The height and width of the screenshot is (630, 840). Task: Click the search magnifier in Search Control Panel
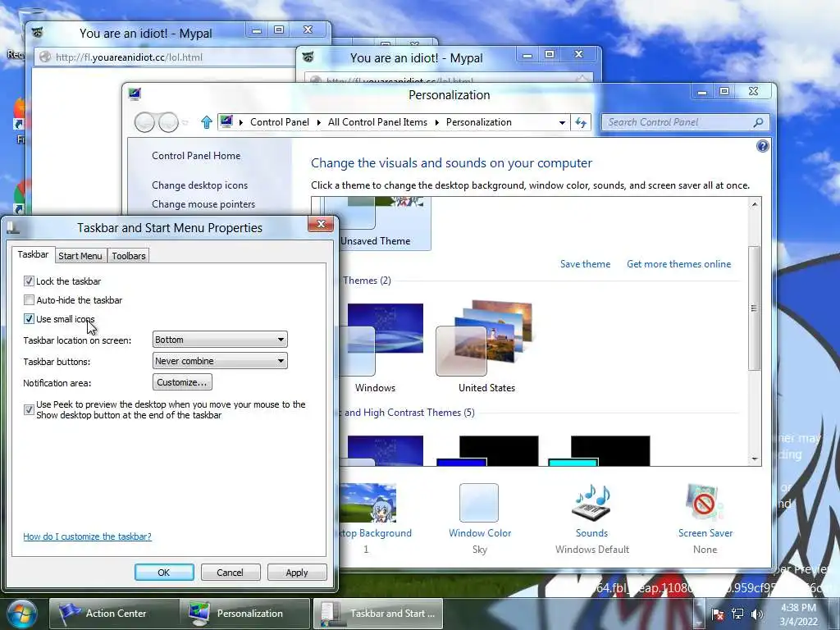758,123
